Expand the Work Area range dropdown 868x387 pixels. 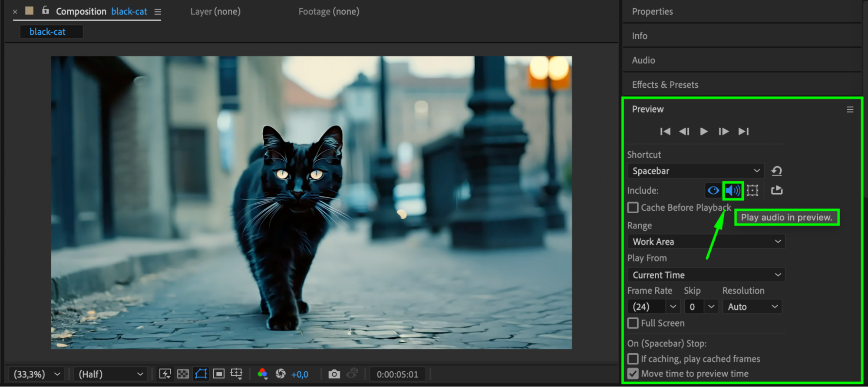point(706,241)
